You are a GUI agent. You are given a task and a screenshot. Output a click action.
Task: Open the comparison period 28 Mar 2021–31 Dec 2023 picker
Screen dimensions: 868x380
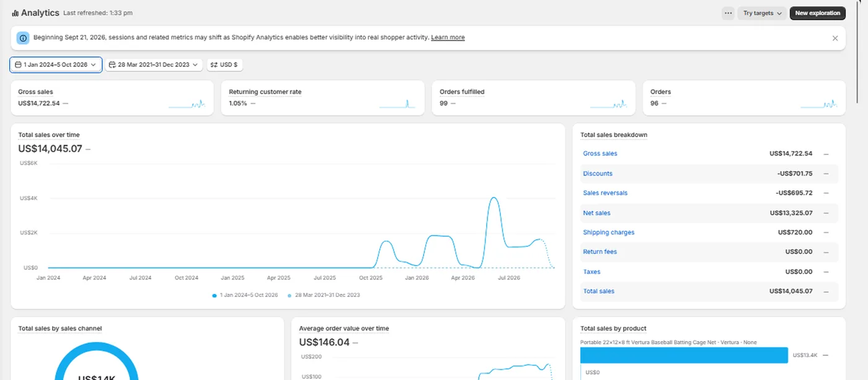[x=154, y=64]
